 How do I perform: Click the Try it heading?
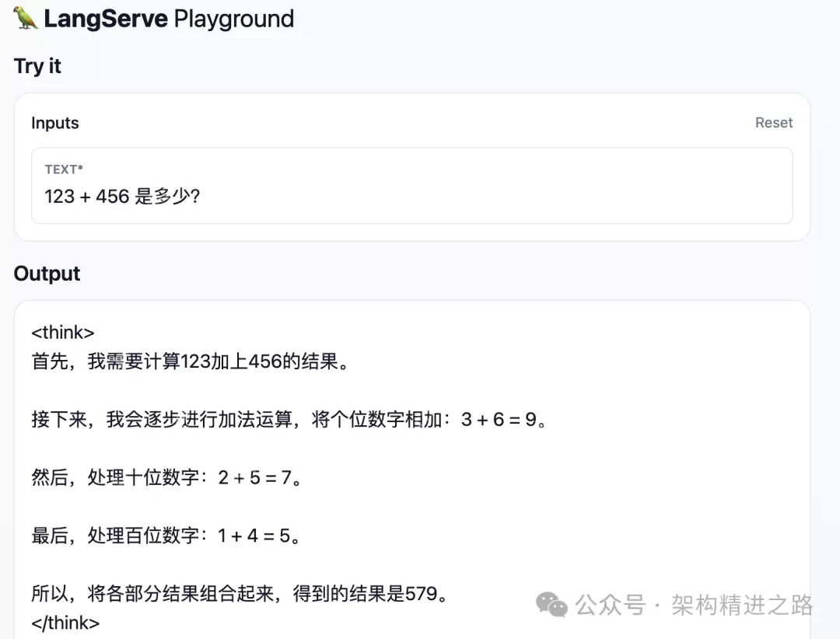pos(37,66)
